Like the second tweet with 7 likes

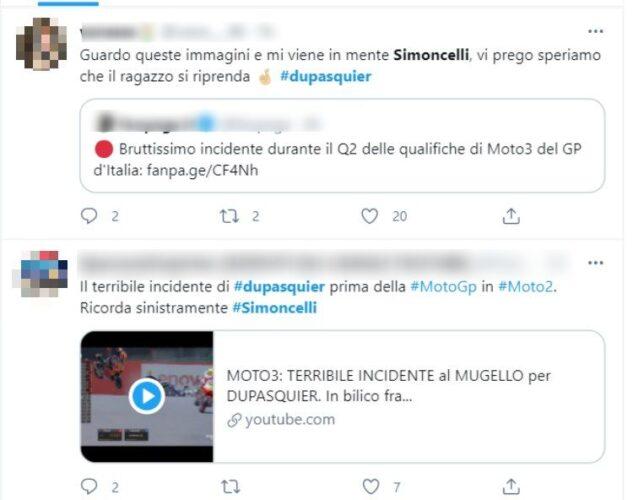[371, 486]
